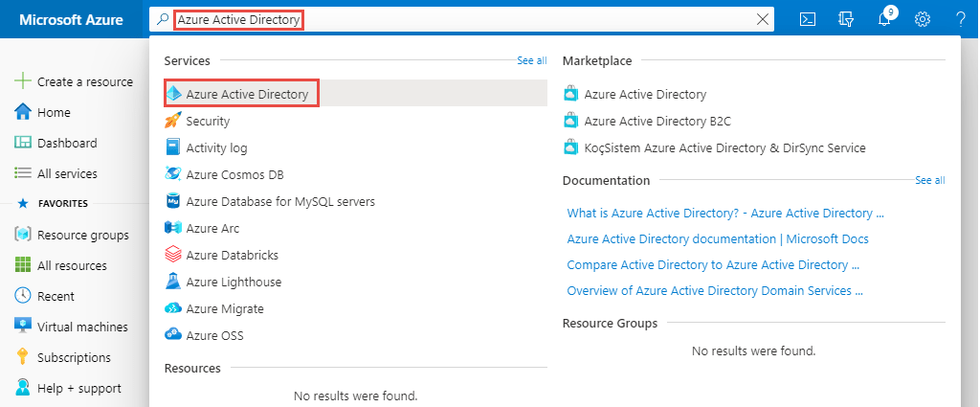The image size is (980, 407).
Task: Select Azure Active Directory under Services
Action: point(356,94)
